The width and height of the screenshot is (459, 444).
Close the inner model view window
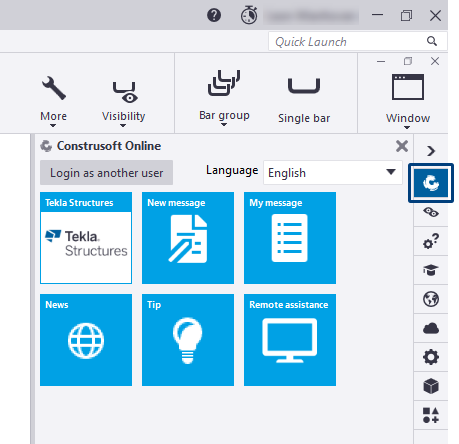[435, 61]
